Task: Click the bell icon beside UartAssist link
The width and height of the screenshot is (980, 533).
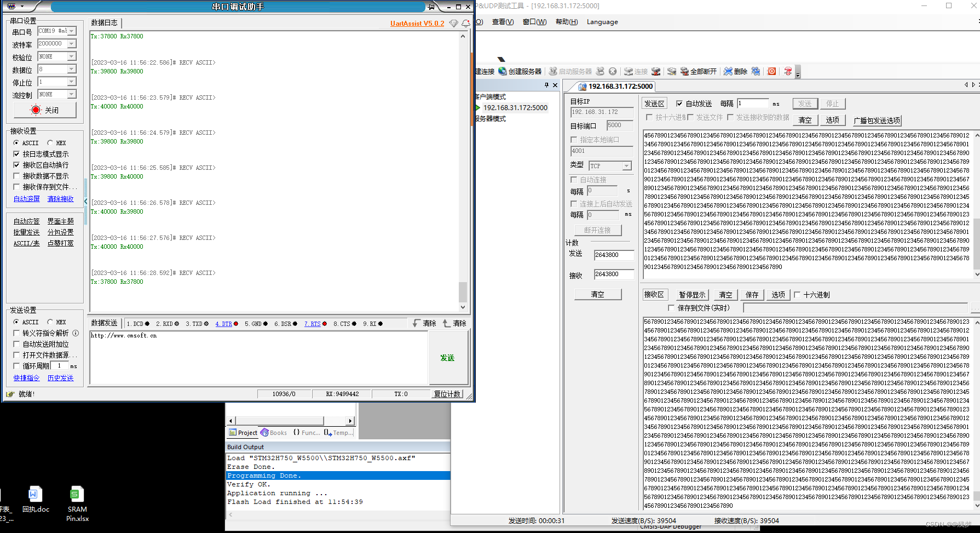Action: (465, 23)
